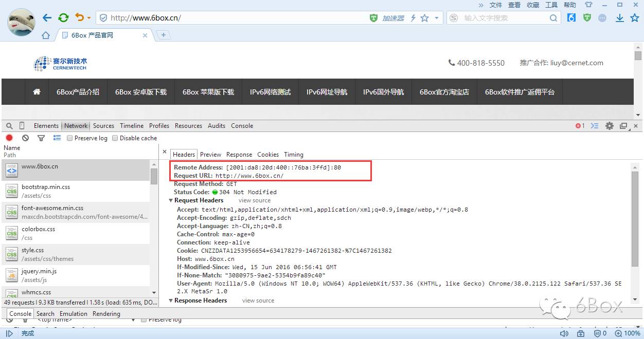
Task: Click the shirt skin icon in title bar
Action: 588,5
